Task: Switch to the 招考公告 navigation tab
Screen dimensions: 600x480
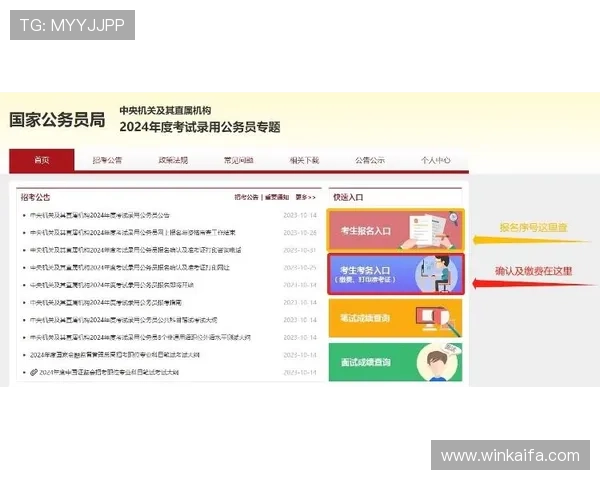Action: pos(107,160)
